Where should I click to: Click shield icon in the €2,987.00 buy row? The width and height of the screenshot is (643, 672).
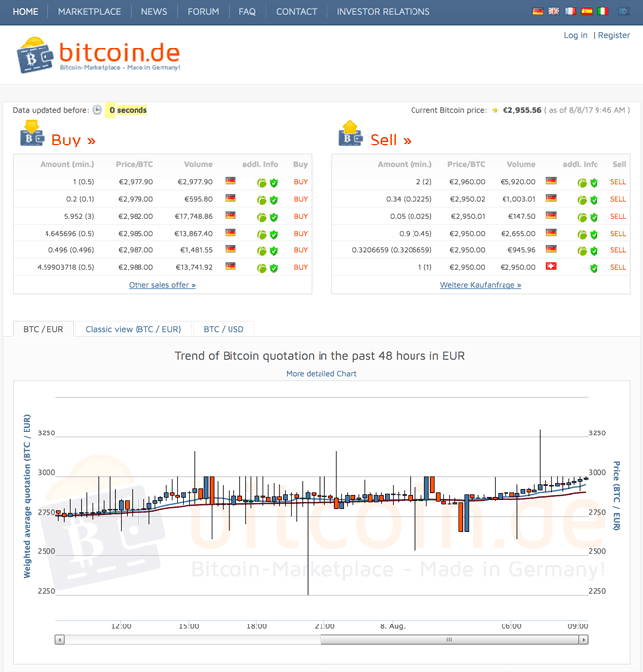point(274,251)
